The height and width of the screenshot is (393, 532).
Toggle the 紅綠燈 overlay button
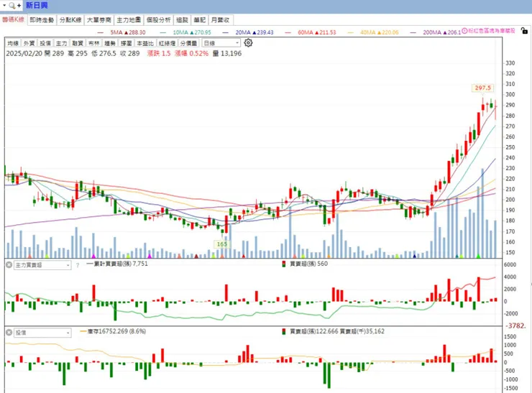click(168, 43)
